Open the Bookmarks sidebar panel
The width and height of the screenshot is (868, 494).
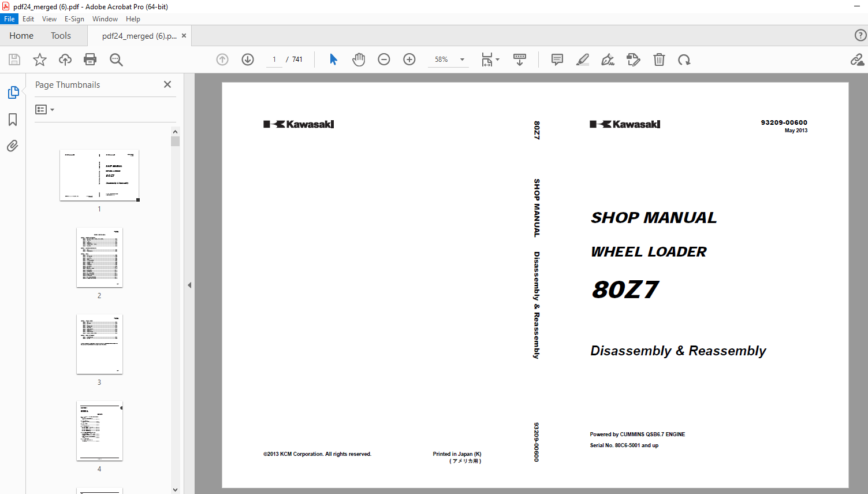pos(13,120)
